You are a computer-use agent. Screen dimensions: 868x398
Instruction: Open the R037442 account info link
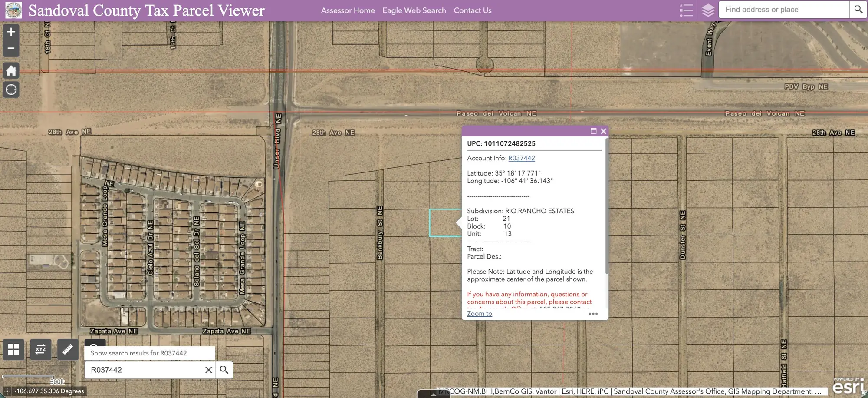pos(522,158)
